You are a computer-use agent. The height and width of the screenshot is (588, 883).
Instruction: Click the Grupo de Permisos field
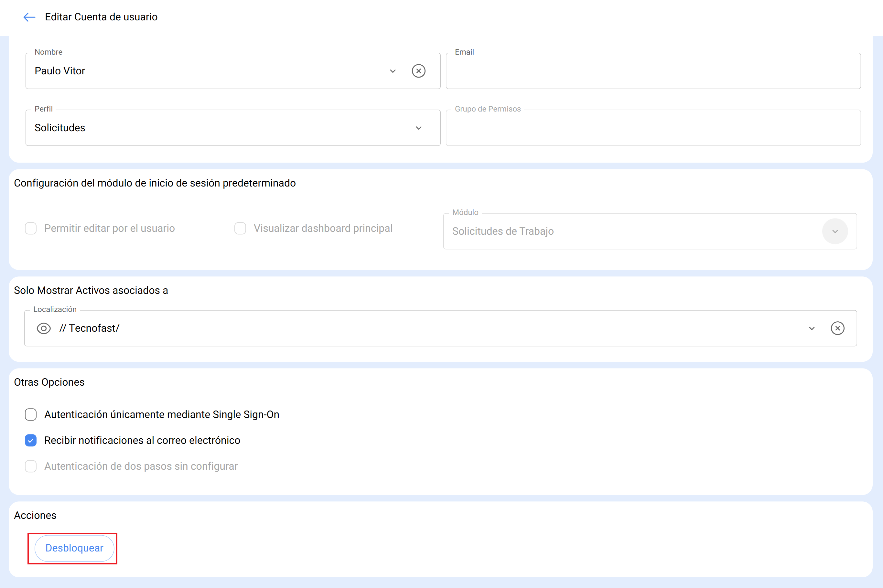pos(653,128)
